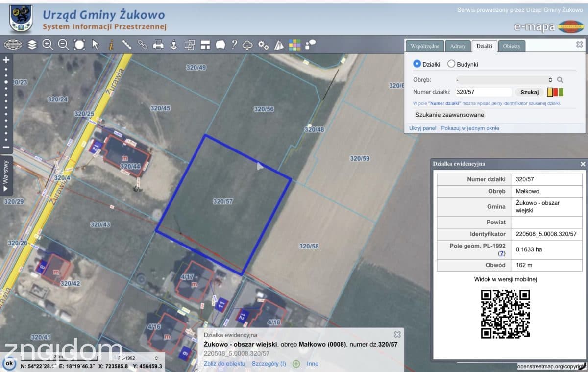
Task: Open help with the question mark icon
Action: [234, 45]
